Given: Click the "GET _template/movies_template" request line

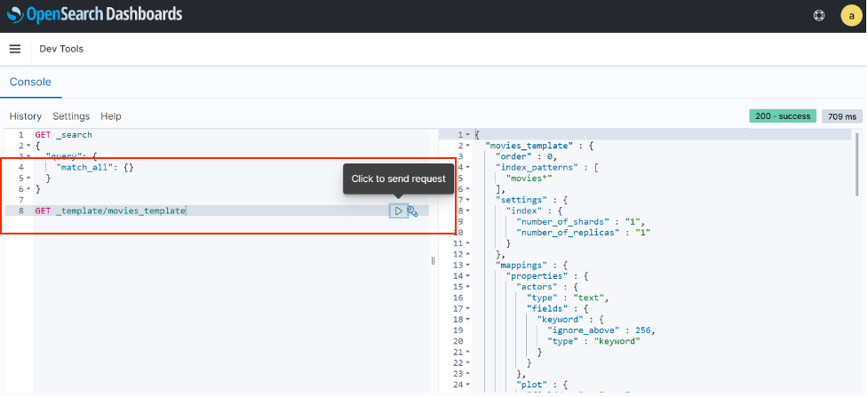Looking at the screenshot, I should tap(110, 211).
